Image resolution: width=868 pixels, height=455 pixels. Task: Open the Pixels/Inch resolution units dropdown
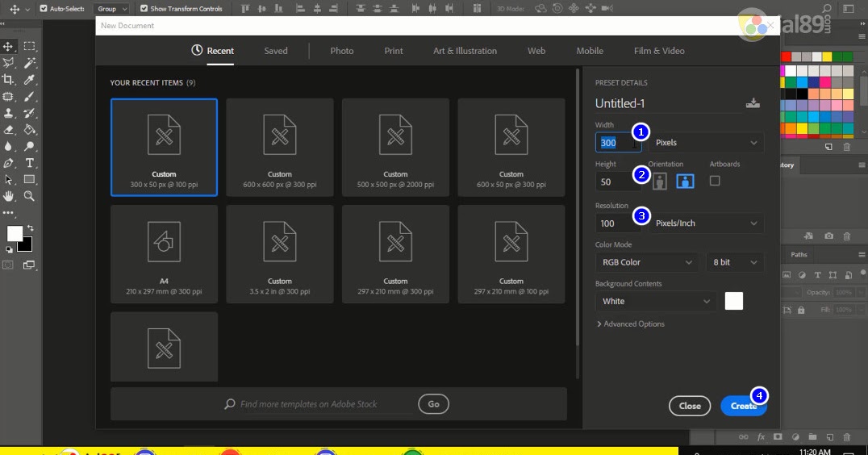point(707,223)
